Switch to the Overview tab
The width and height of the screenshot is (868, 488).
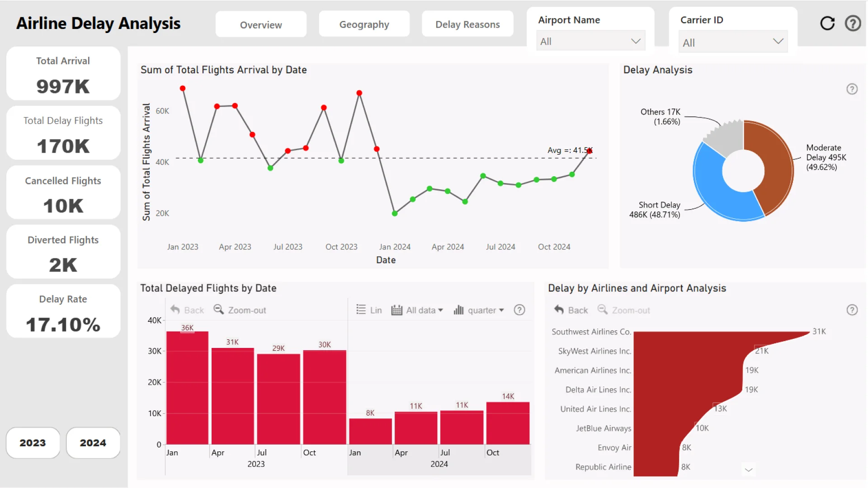pos(261,24)
